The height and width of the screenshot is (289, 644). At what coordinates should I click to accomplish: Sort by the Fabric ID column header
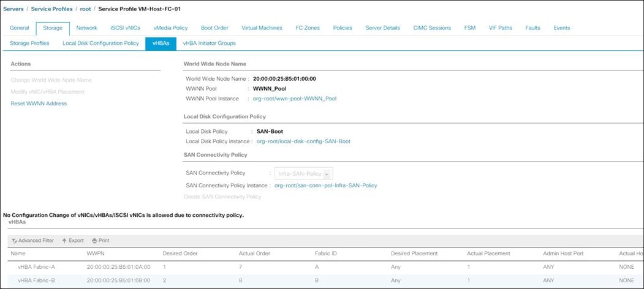click(326, 253)
